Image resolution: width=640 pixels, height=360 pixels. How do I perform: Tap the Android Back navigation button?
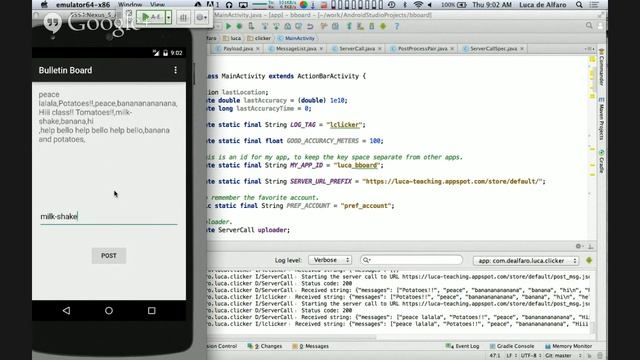pyautogui.click(x=66, y=311)
